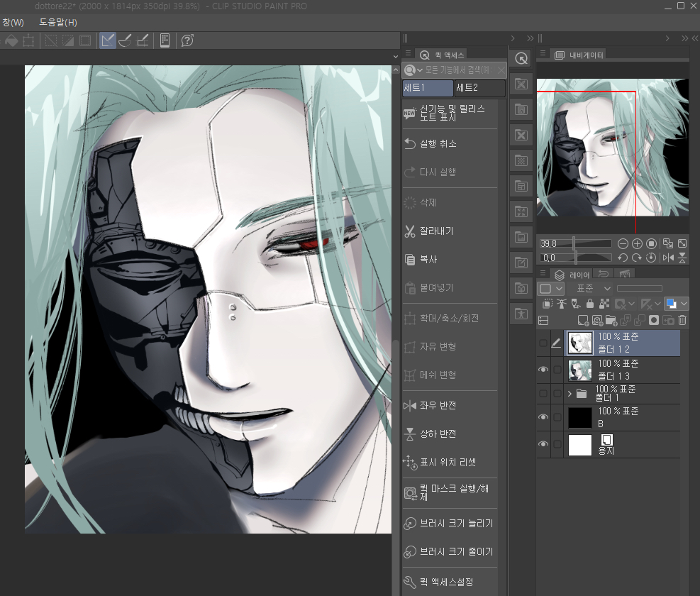700x596 pixels.
Task: Open the help support icon in toolbar
Action: [187, 40]
